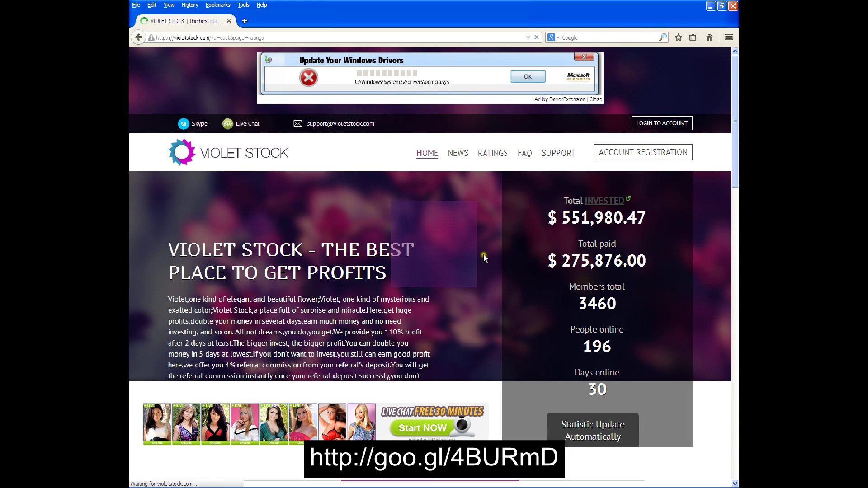Click ACCOUNT REGISTRATION button
This screenshot has height=488, width=868.
click(x=643, y=152)
